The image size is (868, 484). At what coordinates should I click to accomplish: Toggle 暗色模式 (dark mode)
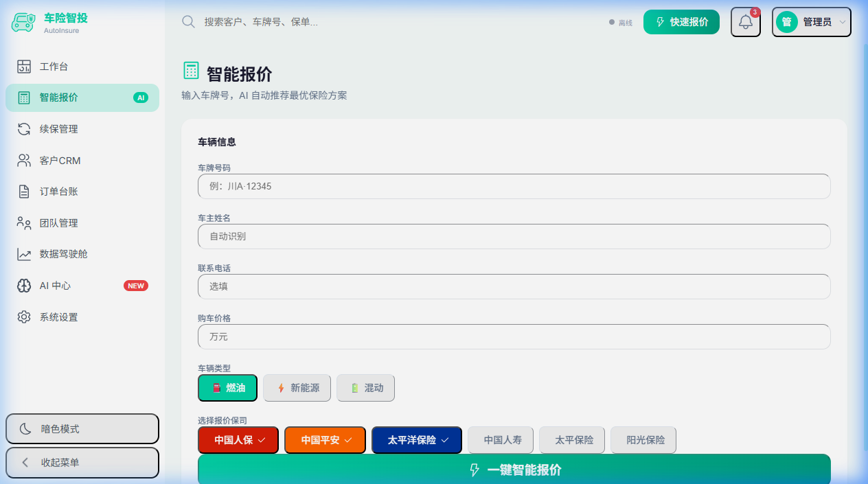click(x=82, y=428)
